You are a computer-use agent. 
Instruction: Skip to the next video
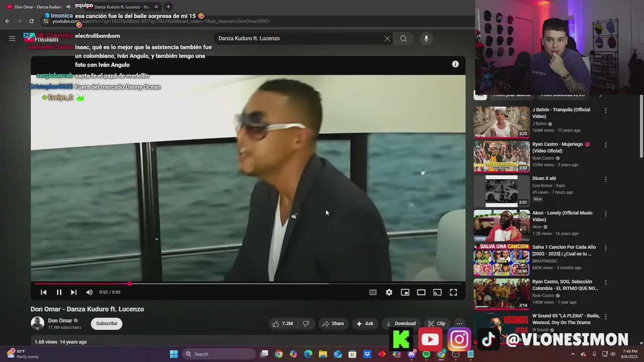click(x=73, y=292)
